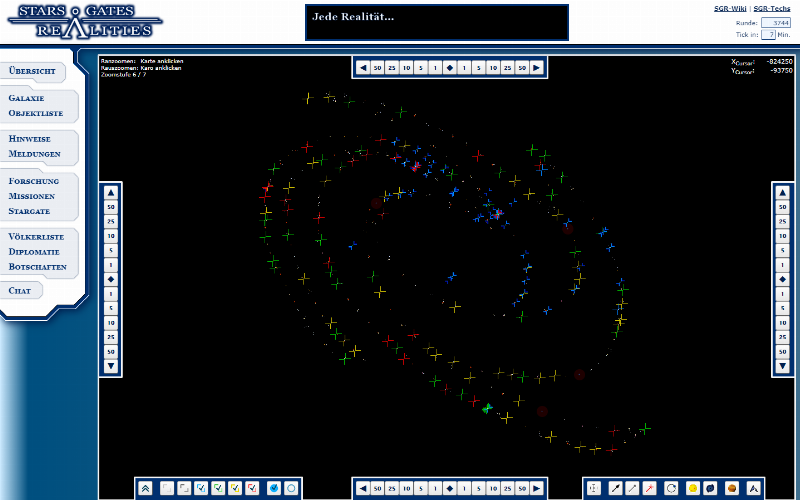Image resolution: width=800 pixels, height=500 pixels.
Task: Open the SGR-Wiki link
Action: [x=728, y=8]
